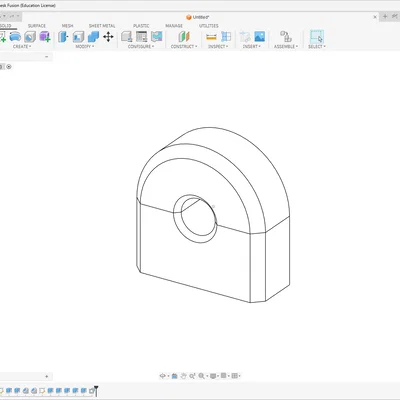Switch to the SHEET METAL tab

click(102, 26)
